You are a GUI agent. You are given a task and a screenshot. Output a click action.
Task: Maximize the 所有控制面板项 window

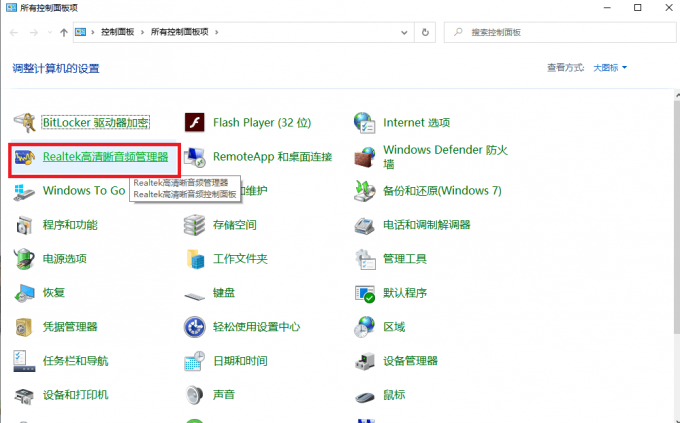(638, 8)
